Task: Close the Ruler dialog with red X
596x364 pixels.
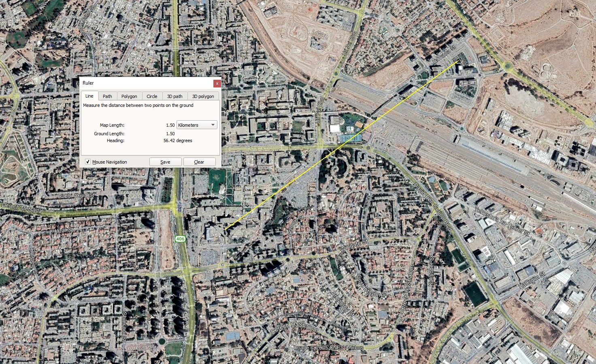Action: pyautogui.click(x=217, y=83)
